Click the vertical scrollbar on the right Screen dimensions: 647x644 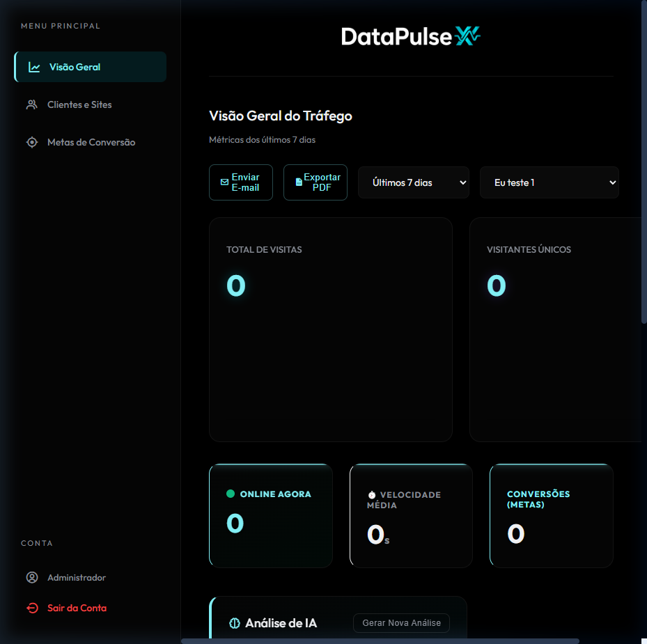[644, 162]
